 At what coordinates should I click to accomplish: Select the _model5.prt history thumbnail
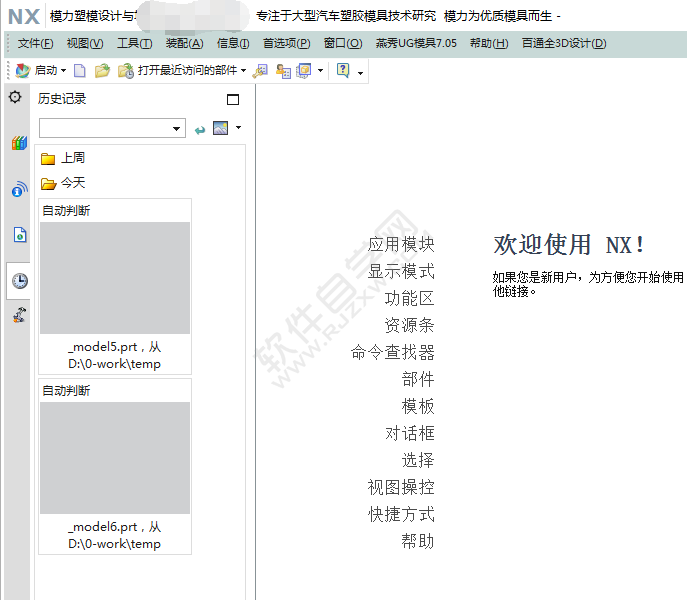(115, 278)
